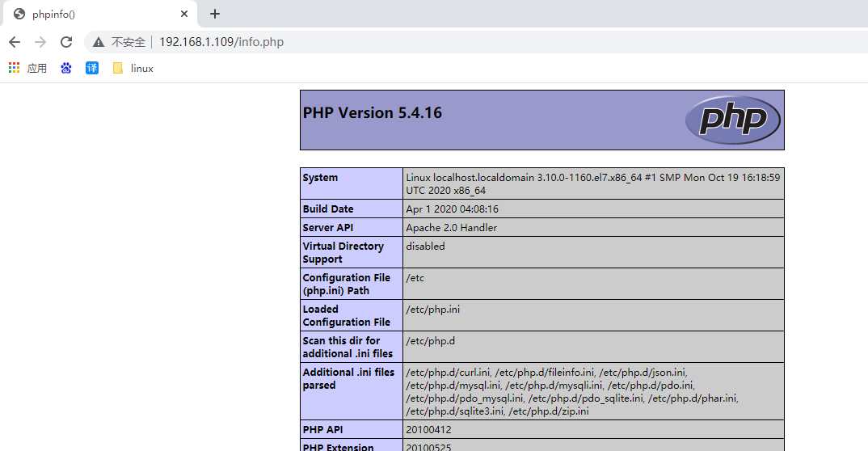Open a new browser tab
This screenshot has height=451, width=868.
215,14
